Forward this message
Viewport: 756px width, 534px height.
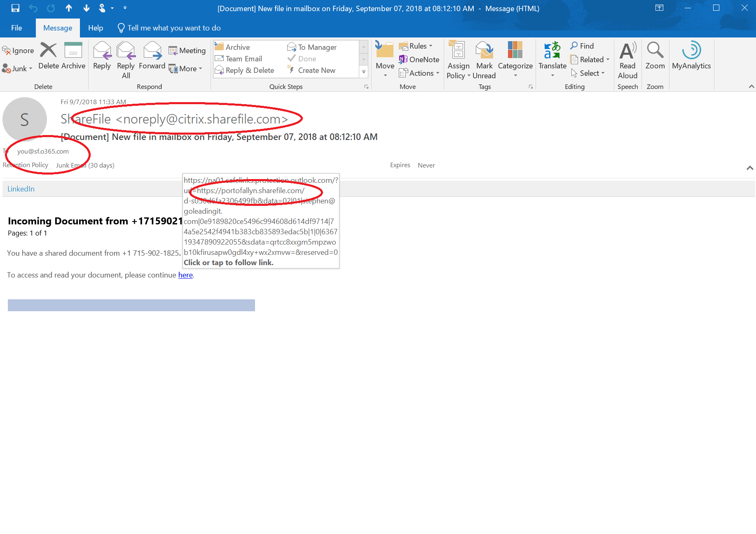coord(152,56)
